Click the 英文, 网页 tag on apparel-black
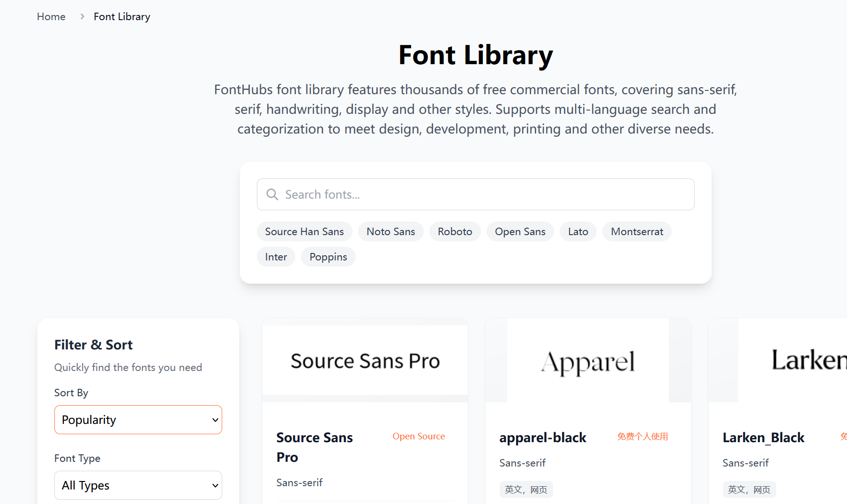Viewport: 847px width, 504px height. pos(526,489)
